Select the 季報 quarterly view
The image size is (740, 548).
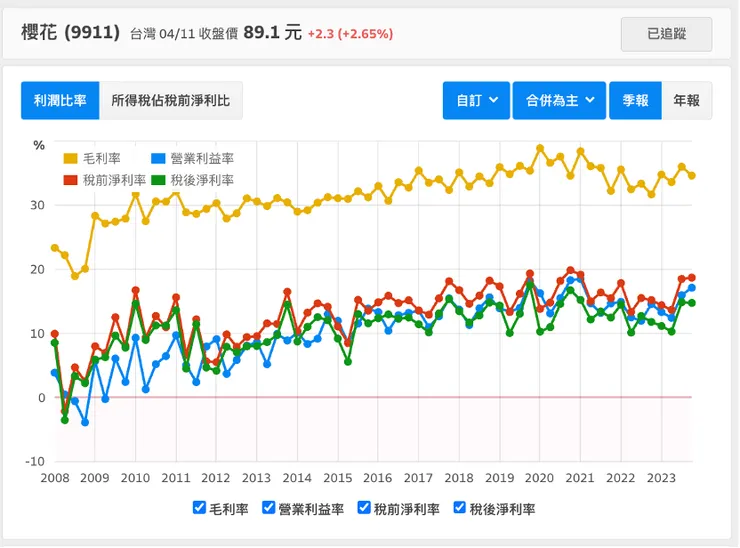click(635, 101)
